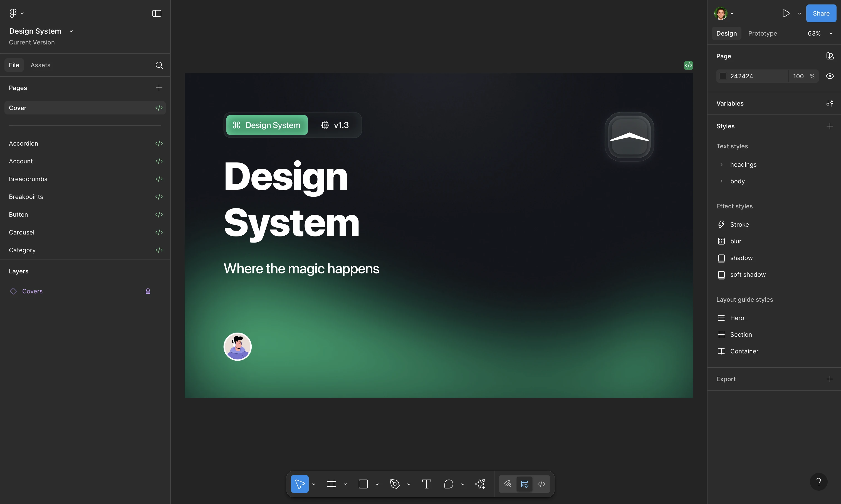Select the Comment tool
Image resolution: width=841 pixels, height=504 pixels.
point(449,484)
